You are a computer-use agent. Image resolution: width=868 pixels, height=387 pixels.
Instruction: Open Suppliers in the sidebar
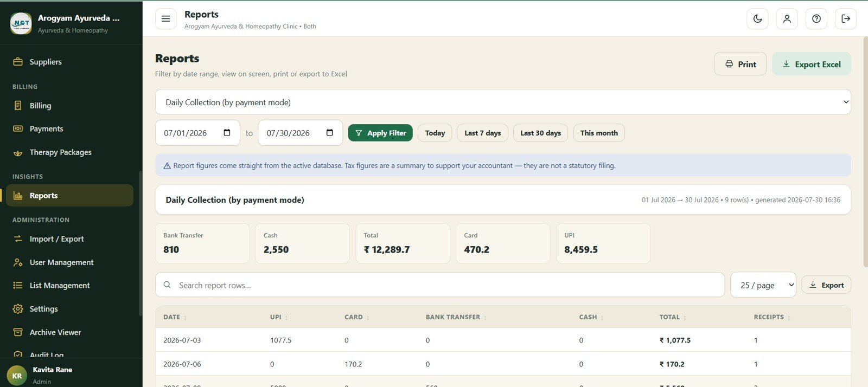[69, 62]
